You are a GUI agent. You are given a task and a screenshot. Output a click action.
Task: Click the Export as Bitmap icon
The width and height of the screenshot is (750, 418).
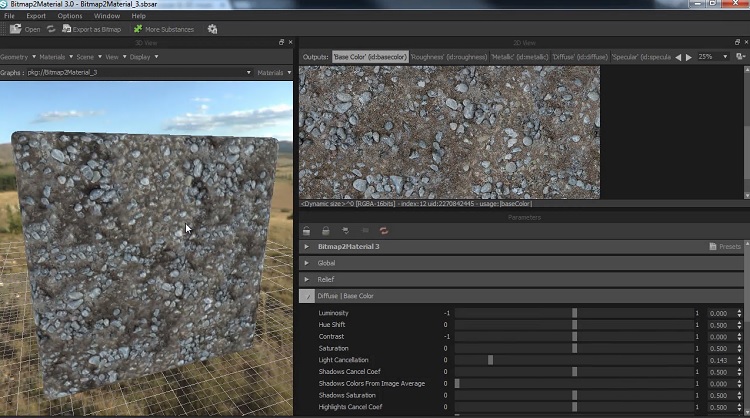[x=66, y=29]
